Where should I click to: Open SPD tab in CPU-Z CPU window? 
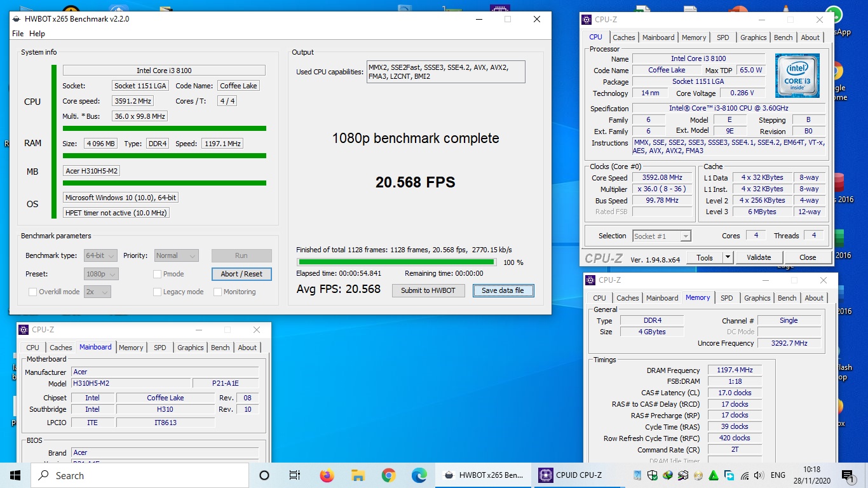[723, 37]
